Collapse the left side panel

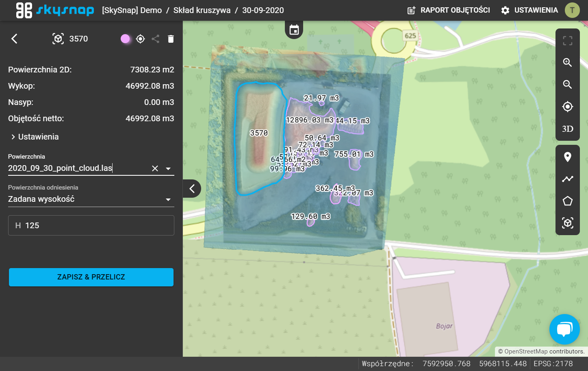point(192,188)
